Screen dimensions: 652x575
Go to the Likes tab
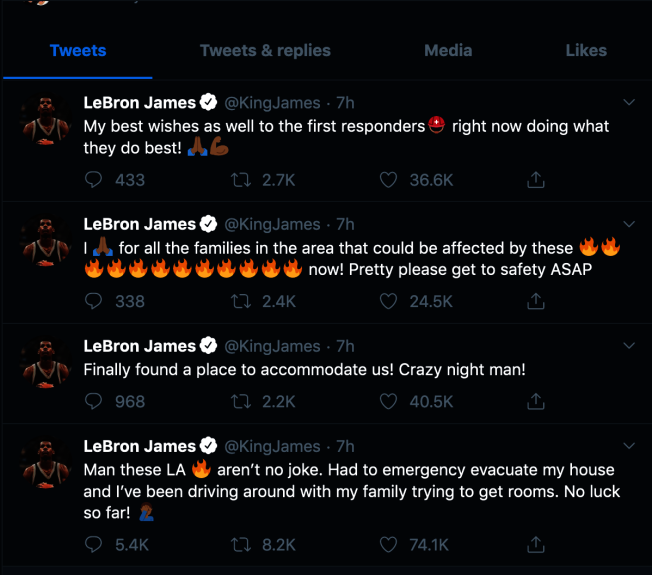[x=586, y=50]
